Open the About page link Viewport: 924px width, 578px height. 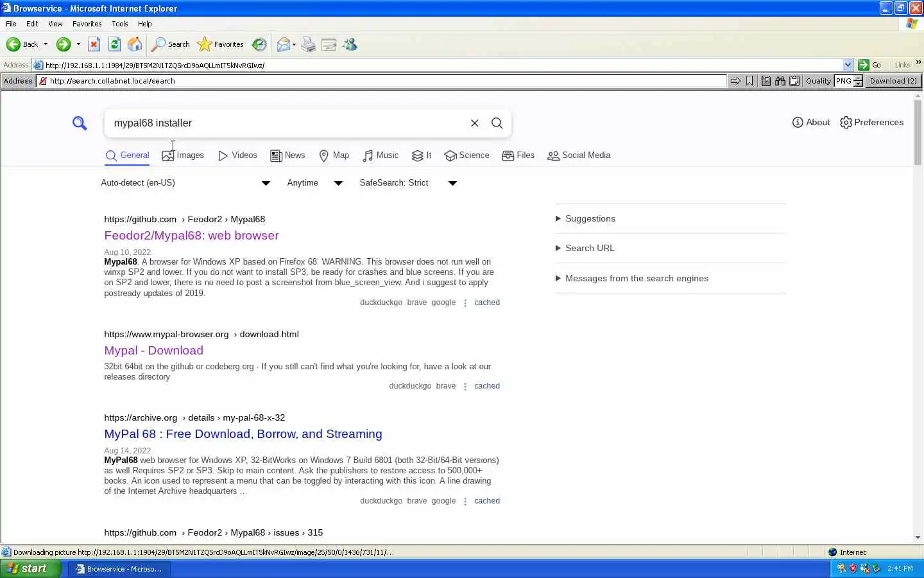811,123
